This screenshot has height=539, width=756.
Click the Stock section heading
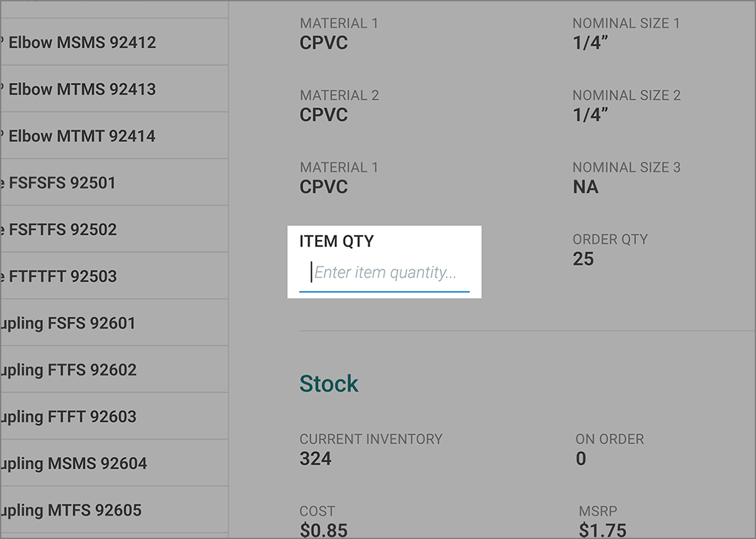329,383
